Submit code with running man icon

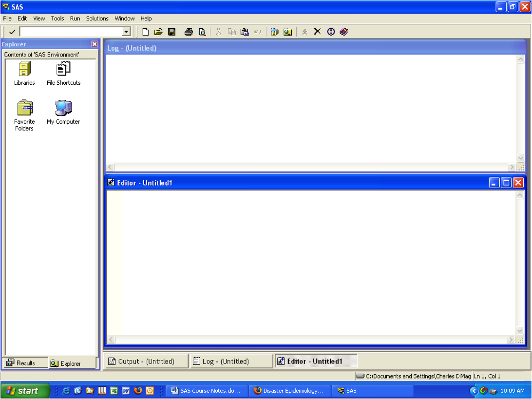pos(304,32)
